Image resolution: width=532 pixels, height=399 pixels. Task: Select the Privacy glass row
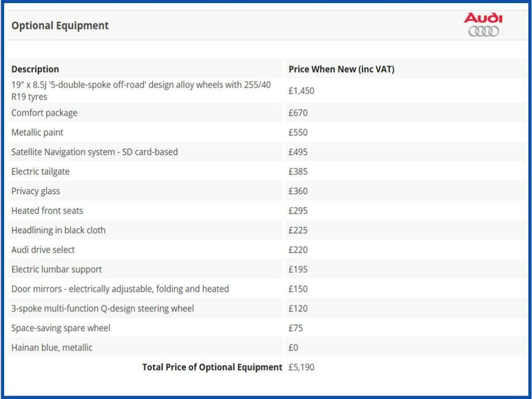[36, 191]
